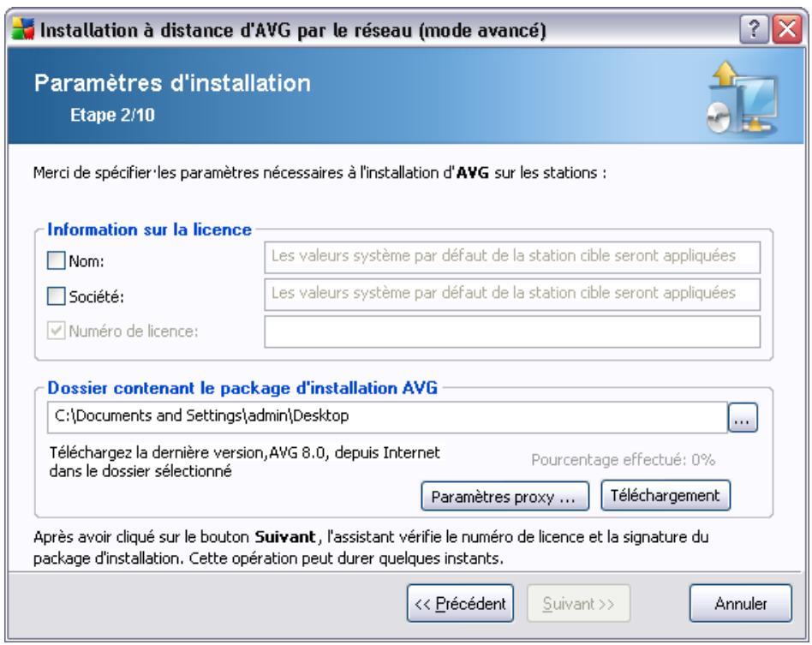812x645 pixels.
Task: Click 'Dossier contenant le package d'installation AVG' title
Action: 242,388
